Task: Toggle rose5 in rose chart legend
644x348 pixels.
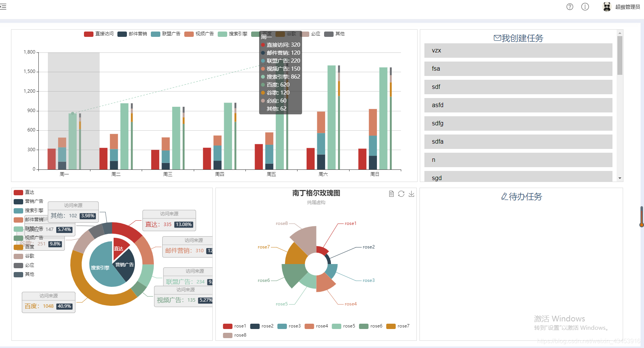Action: pos(343,326)
